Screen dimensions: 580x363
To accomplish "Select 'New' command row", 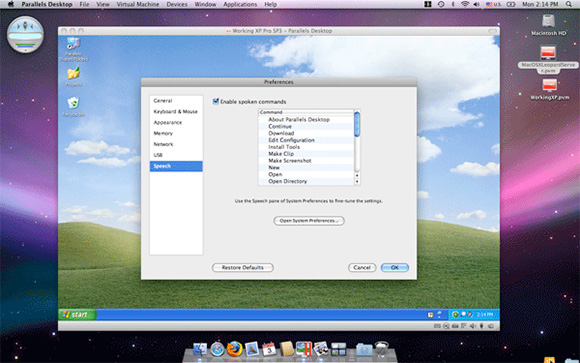I will pos(306,168).
